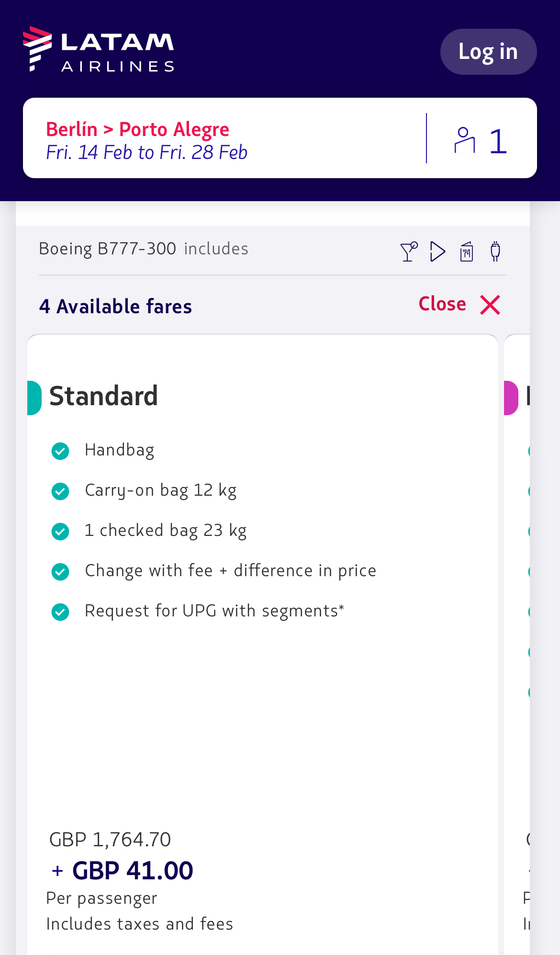Image resolution: width=560 pixels, height=955 pixels.
Task: Click the 1 checked bag 23 kg check mark
Action: [60, 531]
